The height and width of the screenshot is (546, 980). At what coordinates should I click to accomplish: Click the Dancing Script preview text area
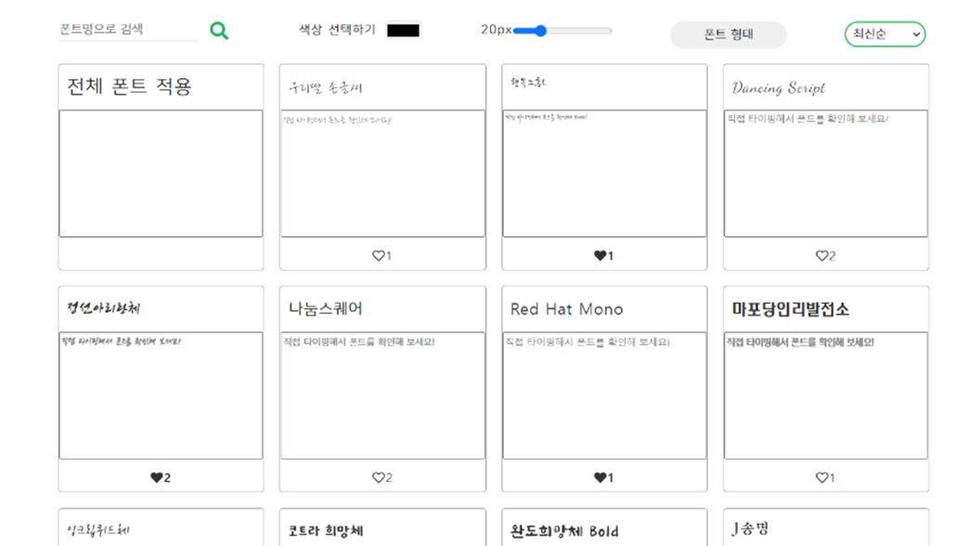(826, 174)
